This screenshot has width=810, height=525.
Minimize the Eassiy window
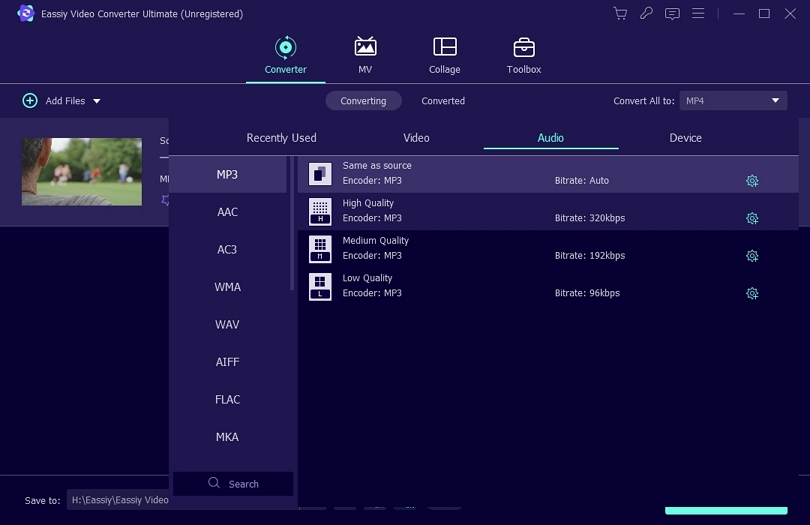[x=739, y=13]
